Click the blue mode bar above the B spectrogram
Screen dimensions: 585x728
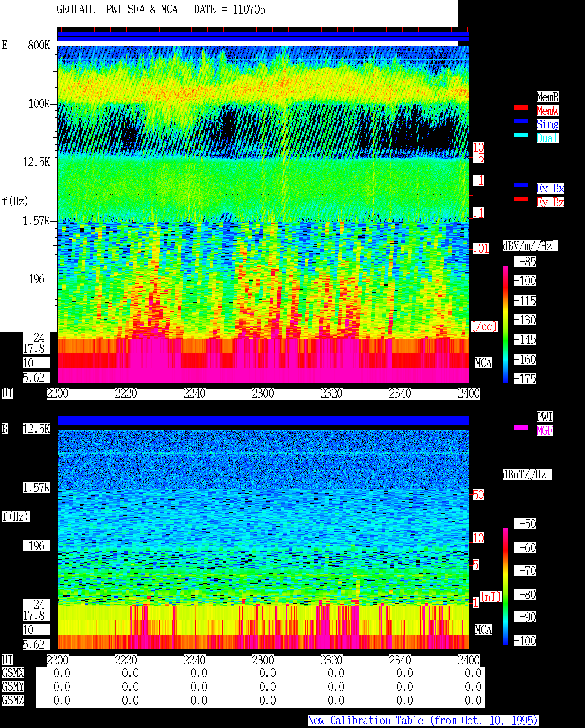pyautogui.click(x=263, y=420)
